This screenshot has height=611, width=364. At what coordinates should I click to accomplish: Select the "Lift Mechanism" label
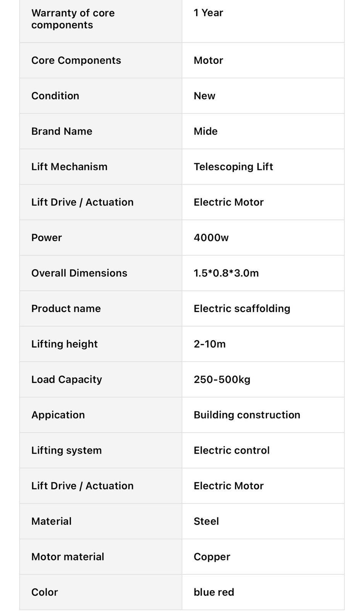coord(69,167)
